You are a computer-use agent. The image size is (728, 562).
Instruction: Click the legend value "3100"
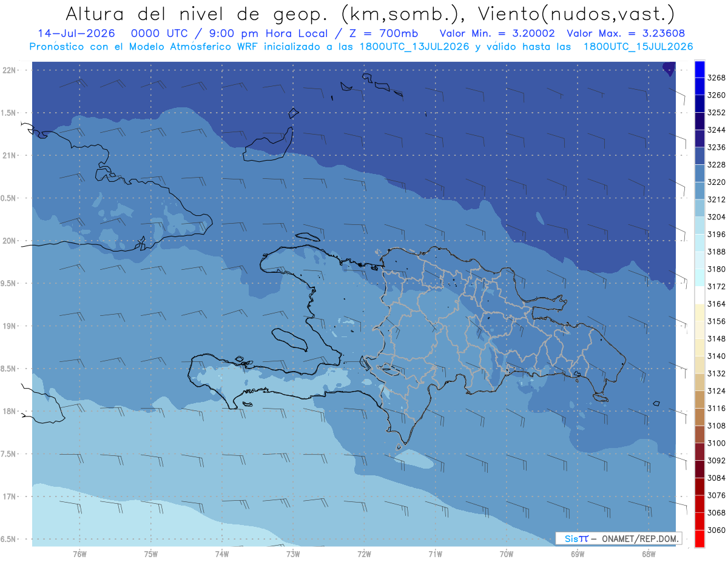pyautogui.click(x=716, y=443)
